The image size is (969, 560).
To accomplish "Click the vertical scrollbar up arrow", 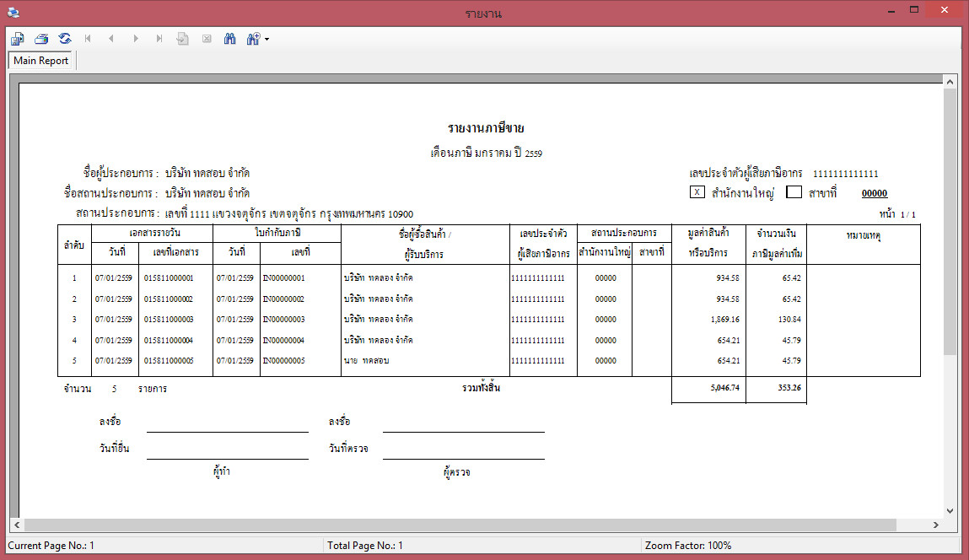I will click(950, 82).
